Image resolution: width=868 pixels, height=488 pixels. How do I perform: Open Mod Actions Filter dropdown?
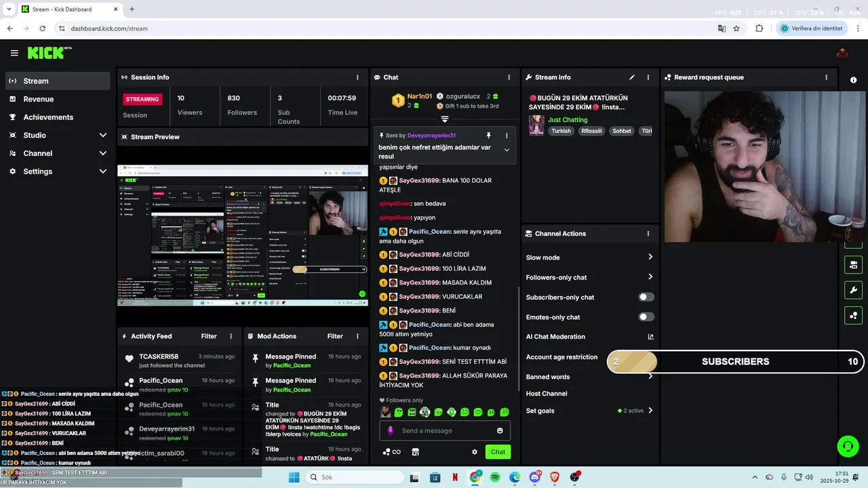coord(335,336)
